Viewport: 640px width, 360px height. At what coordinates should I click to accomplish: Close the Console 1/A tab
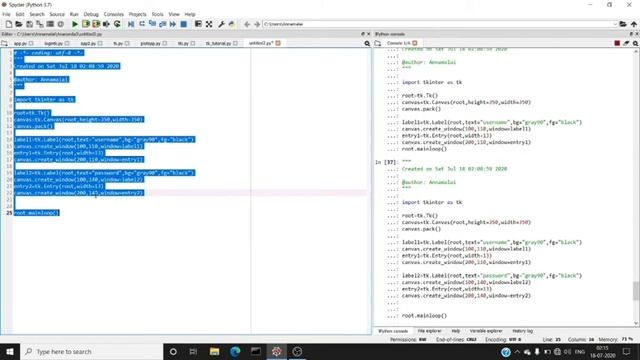(415, 43)
